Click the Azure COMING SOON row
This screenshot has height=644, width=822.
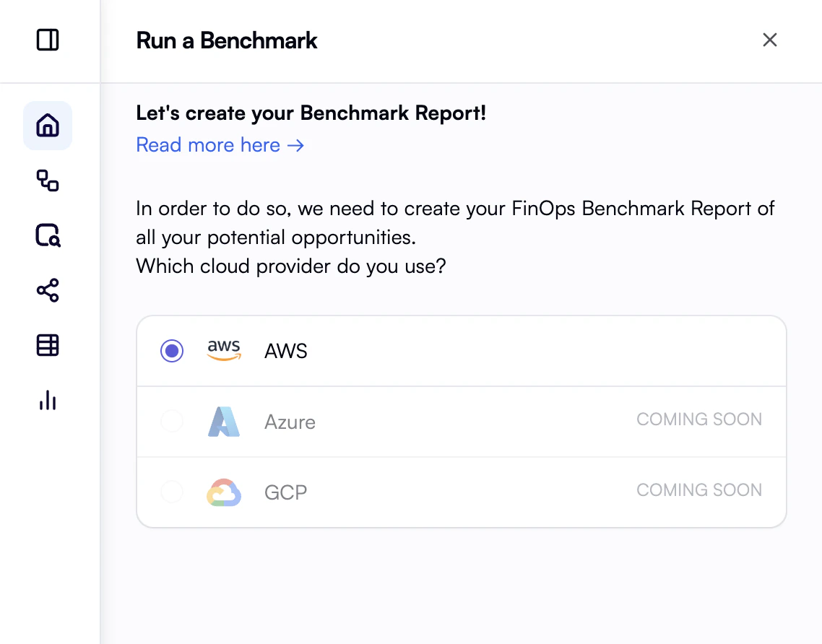coord(462,421)
